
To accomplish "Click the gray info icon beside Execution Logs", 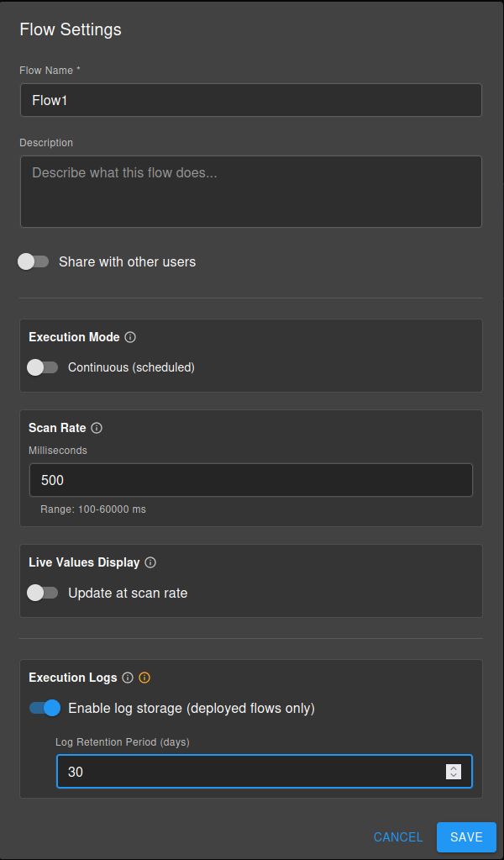I will click(127, 678).
